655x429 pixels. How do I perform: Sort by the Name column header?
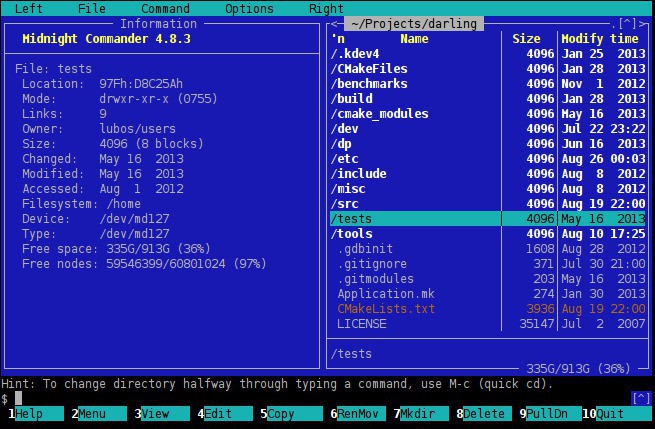pyautogui.click(x=414, y=39)
